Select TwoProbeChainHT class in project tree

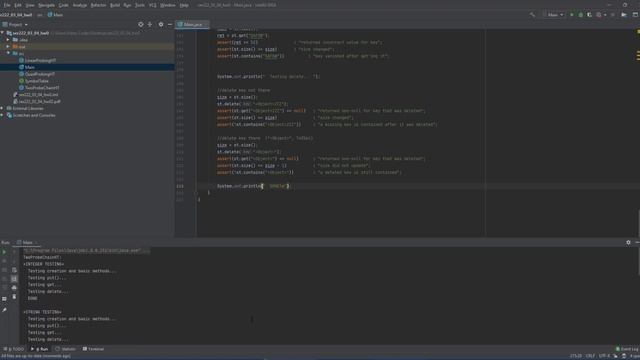(x=39, y=88)
